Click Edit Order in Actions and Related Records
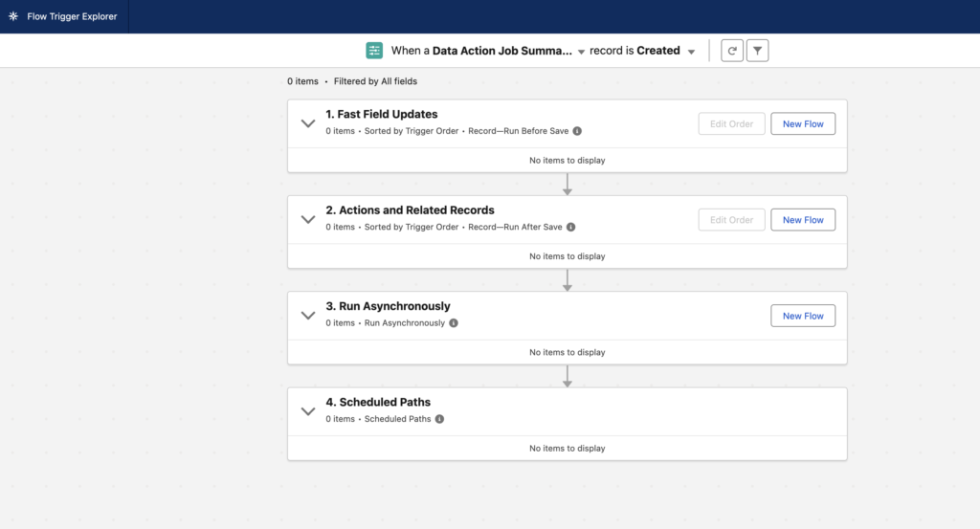 point(731,220)
